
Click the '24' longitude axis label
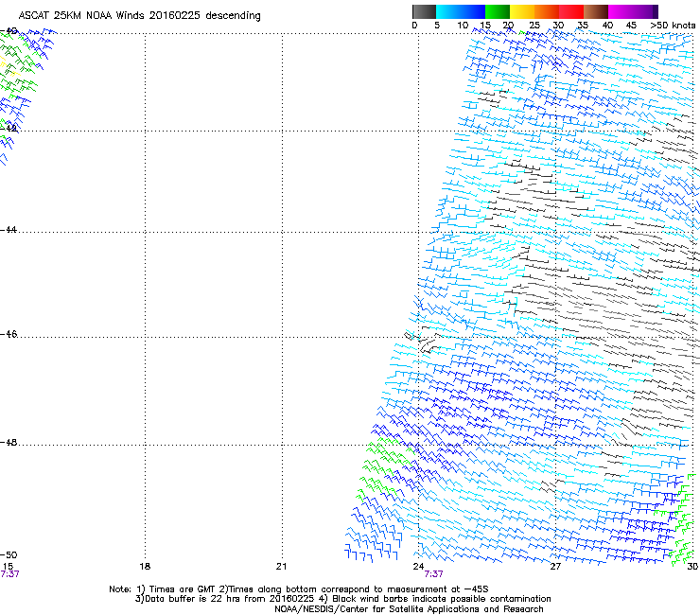[418, 567]
